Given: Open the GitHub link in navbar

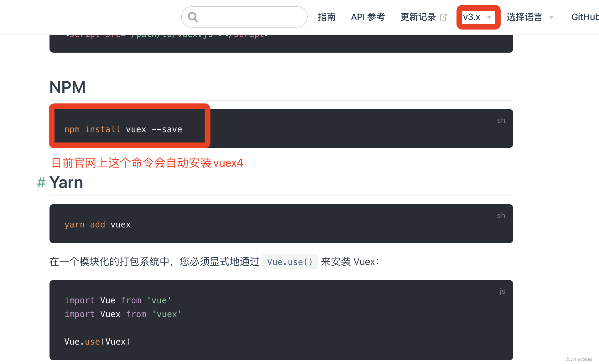Looking at the screenshot, I should (x=585, y=17).
